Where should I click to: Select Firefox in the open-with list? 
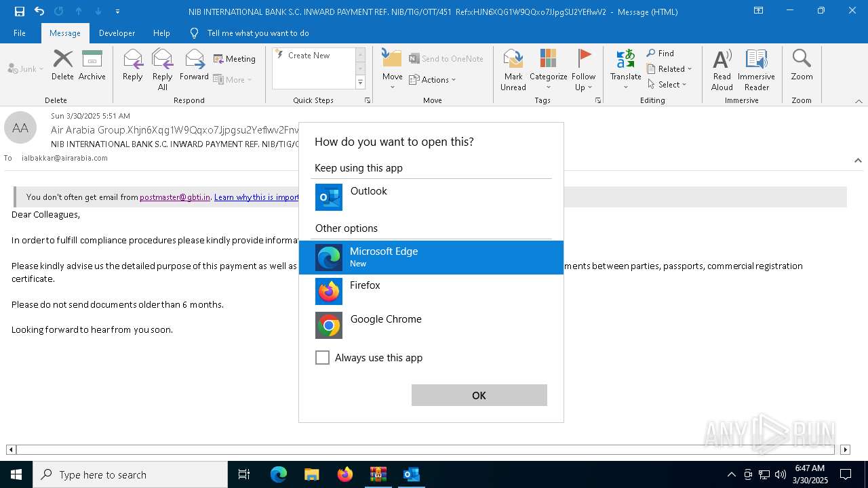[x=431, y=291]
